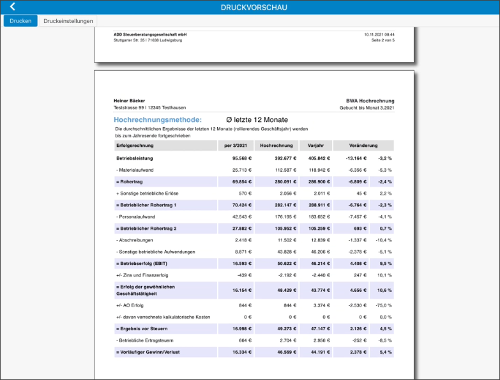This screenshot has width=500, height=380.
Task: Click the DRUCKVORSCHAU title
Action: tap(254, 7)
